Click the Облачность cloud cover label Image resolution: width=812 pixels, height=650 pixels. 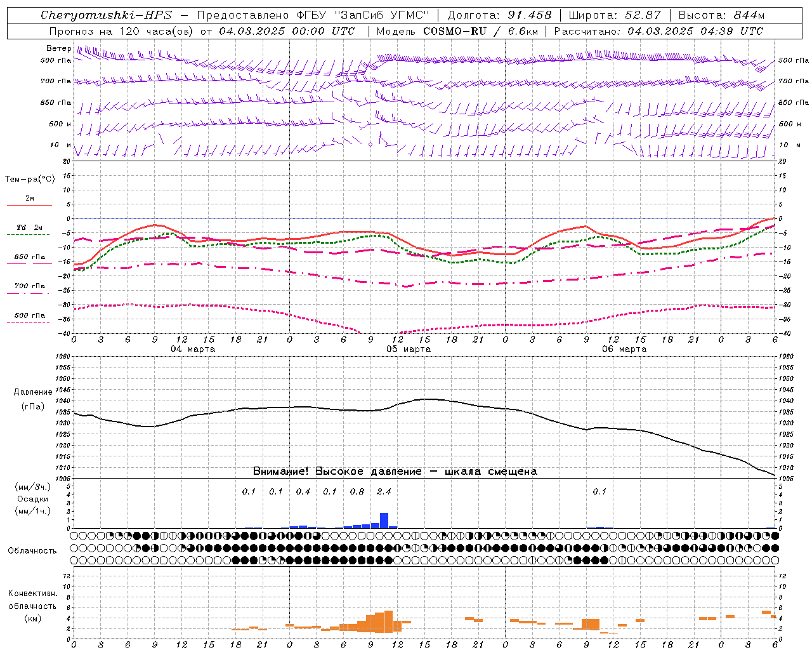click(x=32, y=550)
